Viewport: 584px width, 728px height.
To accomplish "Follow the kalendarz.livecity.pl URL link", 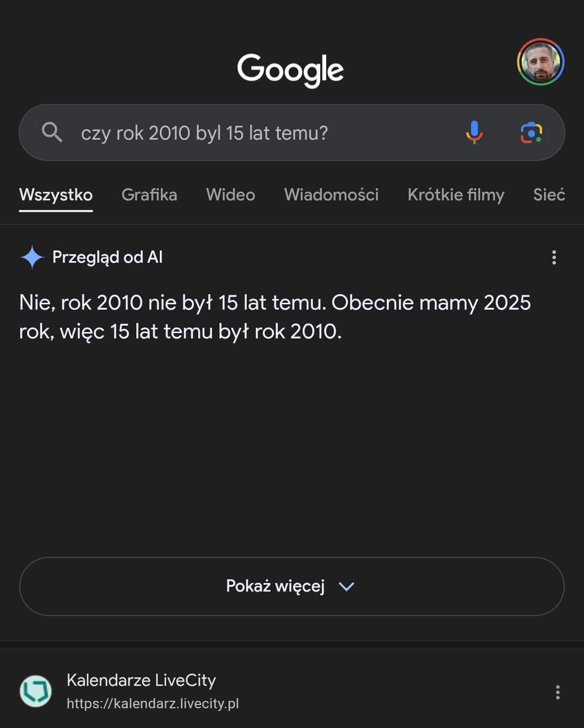I will coord(153,703).
